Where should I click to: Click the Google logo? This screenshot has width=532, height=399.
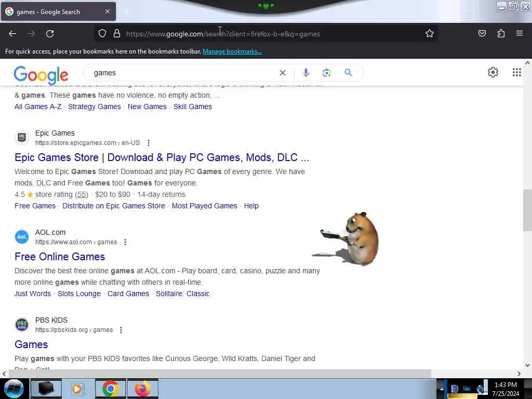pos(41,75)
